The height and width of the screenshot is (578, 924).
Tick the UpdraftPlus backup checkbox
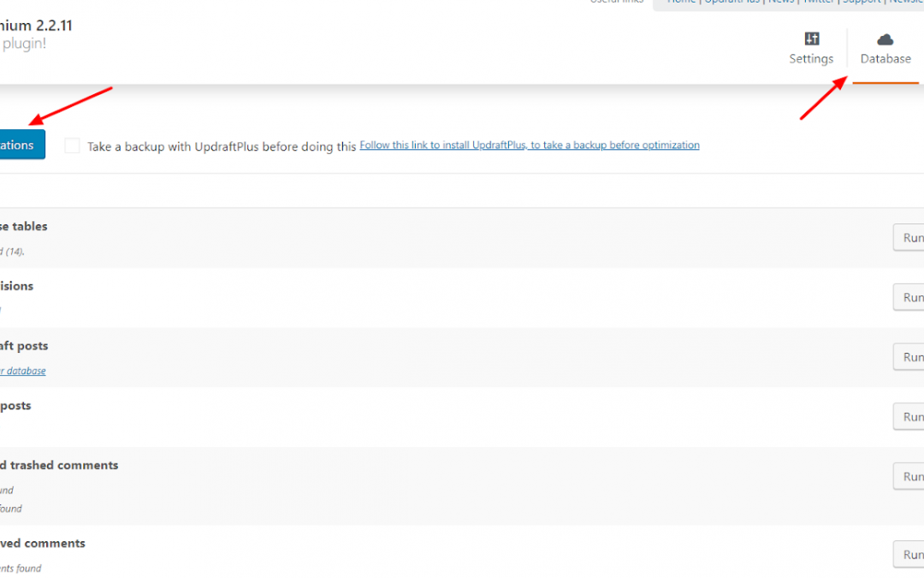[x=72, y=146]
